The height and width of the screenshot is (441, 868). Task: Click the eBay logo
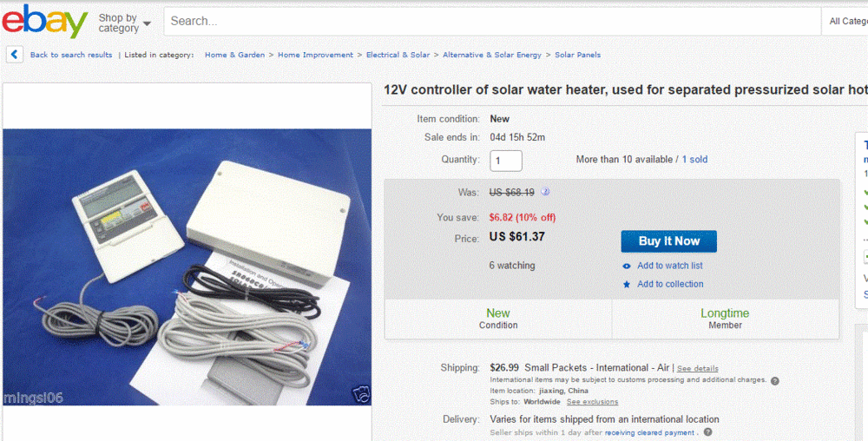44,21
